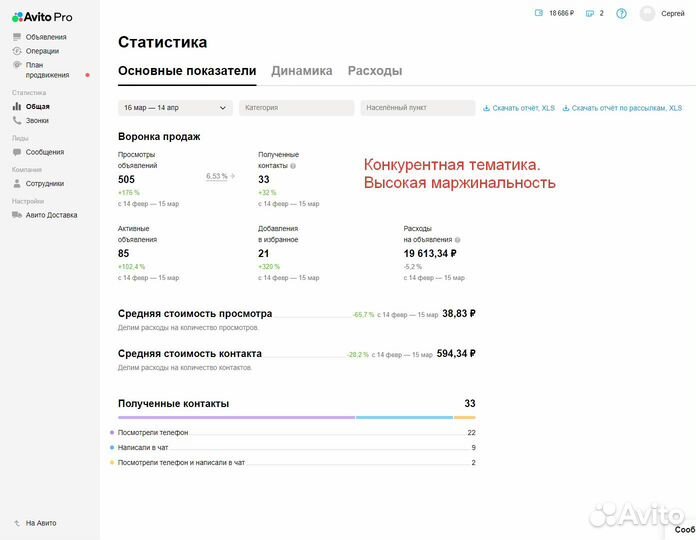This screenshot has height=540, width=696.
Task: Click the Населённый пункт filter field
Action: (418, 108)
